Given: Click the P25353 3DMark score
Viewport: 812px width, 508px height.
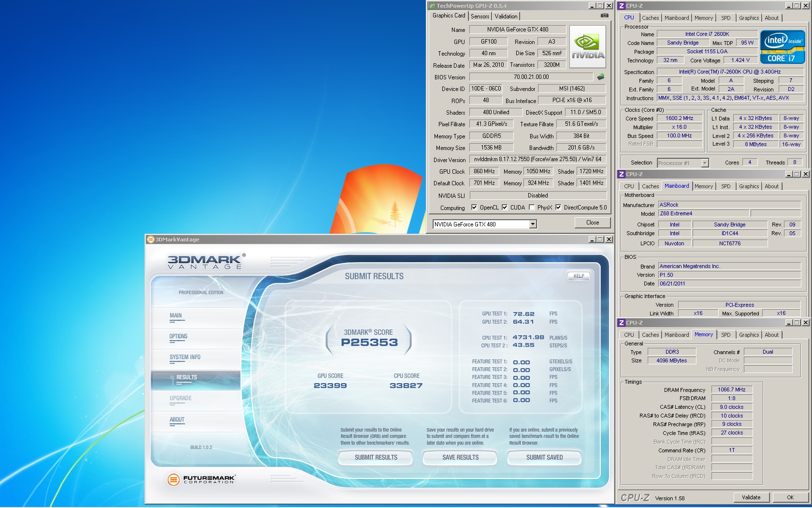Looking at the screenshot, I should point(369,343).
